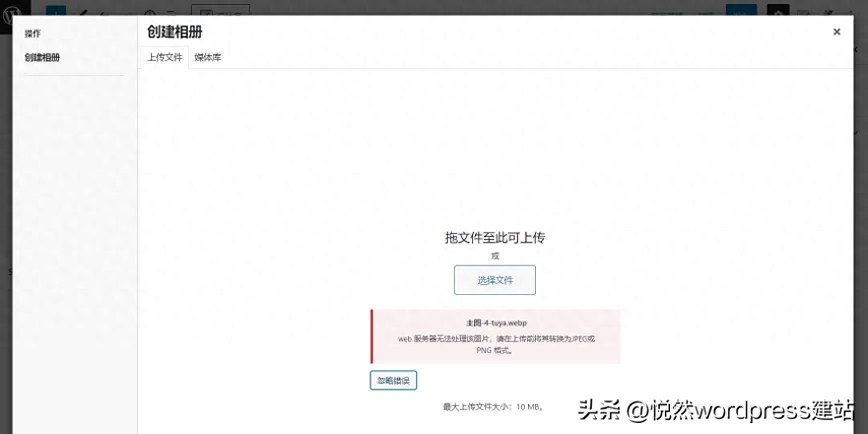Viewport: 868px width, 434px height.
Task: Open the list view icon in toolbar
Action: [x=171, y=12]
